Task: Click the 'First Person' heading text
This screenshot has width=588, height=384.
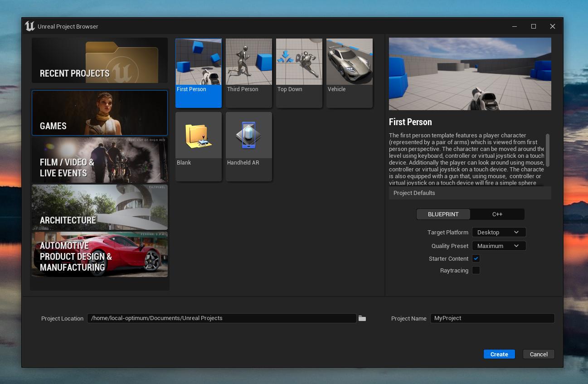Action: [x=410, y=122]
